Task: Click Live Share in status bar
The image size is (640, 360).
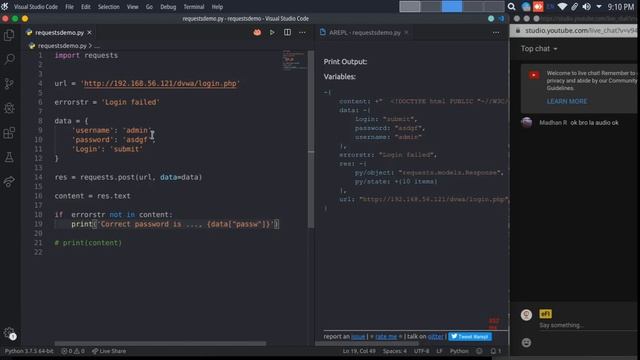Action: (x=109, y=351)
